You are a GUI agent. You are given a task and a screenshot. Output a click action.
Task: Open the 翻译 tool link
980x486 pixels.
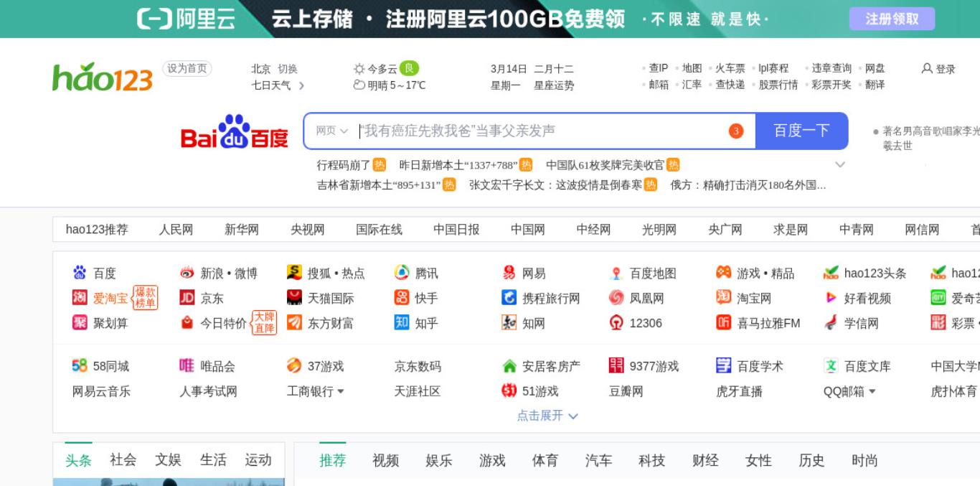tap(875, 85)
